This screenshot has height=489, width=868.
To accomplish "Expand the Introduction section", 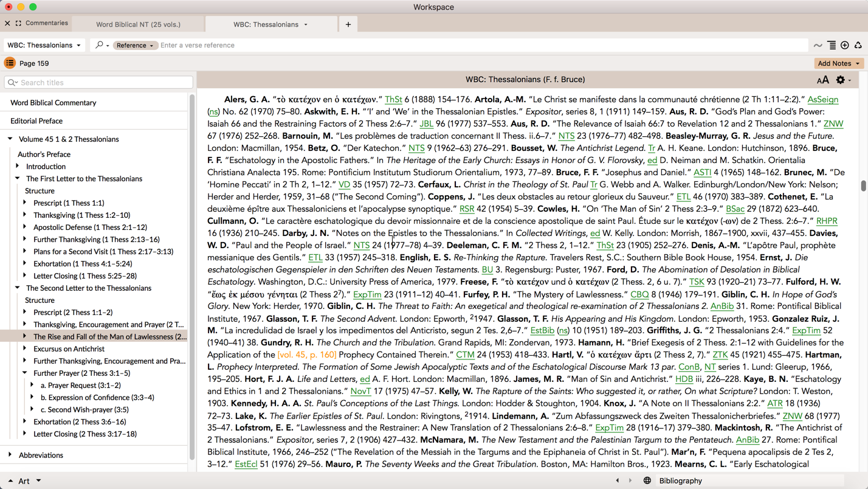I will click(18, 166).
